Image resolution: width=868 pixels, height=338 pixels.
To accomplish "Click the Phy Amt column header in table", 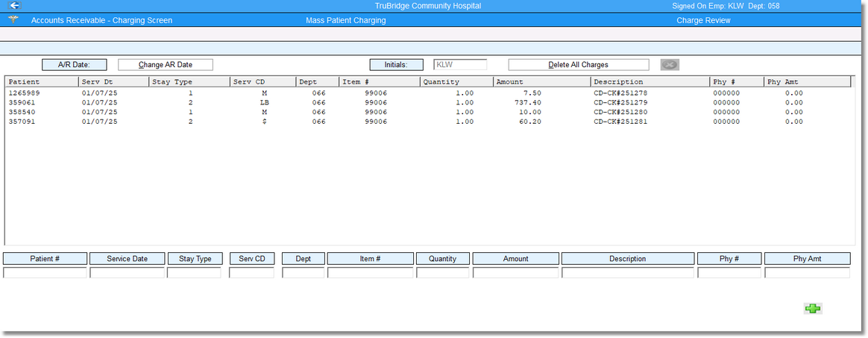I will pyautogui.click(x=807, y=82).
